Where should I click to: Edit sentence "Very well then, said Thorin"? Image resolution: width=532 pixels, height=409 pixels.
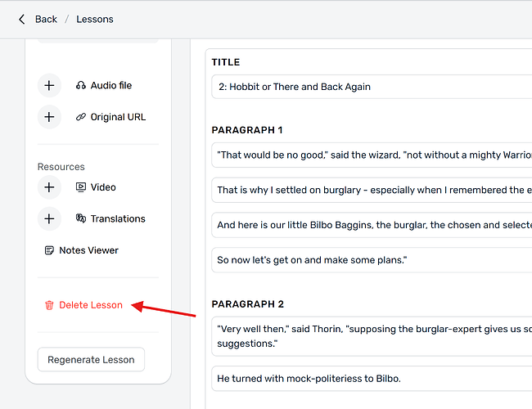pos(372,336)
